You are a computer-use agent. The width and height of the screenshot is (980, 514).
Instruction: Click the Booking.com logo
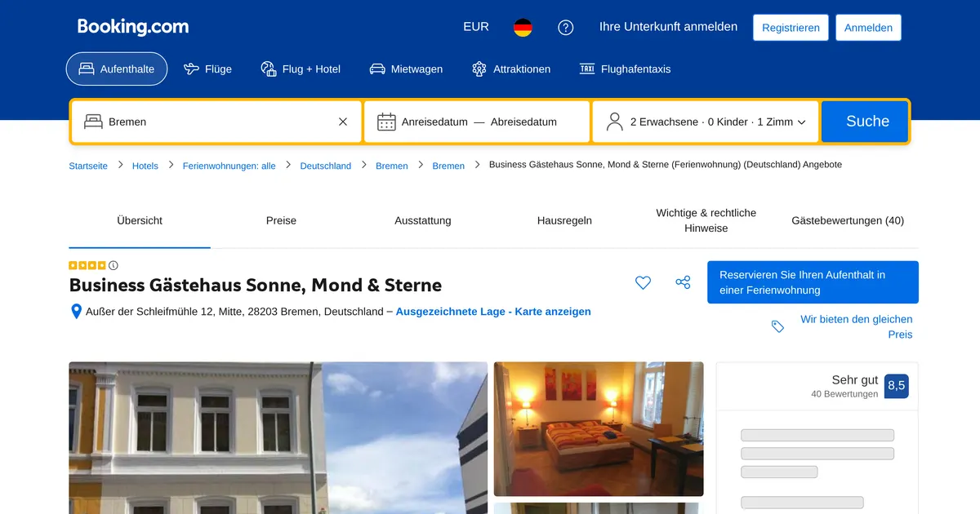(133, 27)
